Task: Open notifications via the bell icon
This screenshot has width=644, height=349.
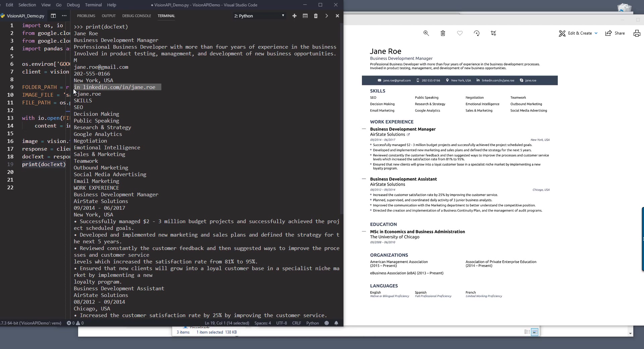Action: 336,323
